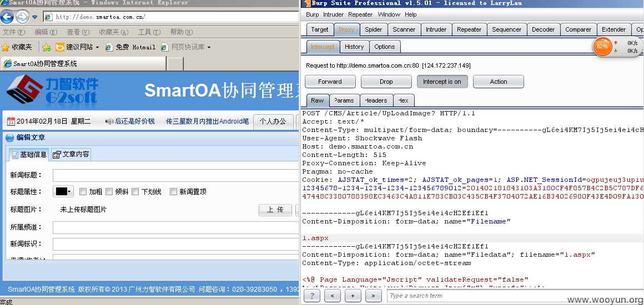The height and width of the screenshot is (305, 644).
Task: Click the ? search help button
Action: [312, 296]
